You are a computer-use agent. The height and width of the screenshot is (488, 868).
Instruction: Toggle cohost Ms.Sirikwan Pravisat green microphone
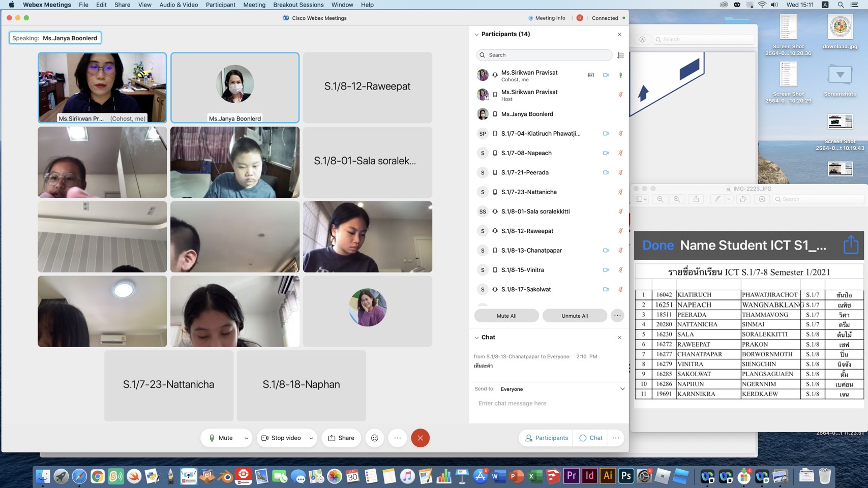coord(620,75)
